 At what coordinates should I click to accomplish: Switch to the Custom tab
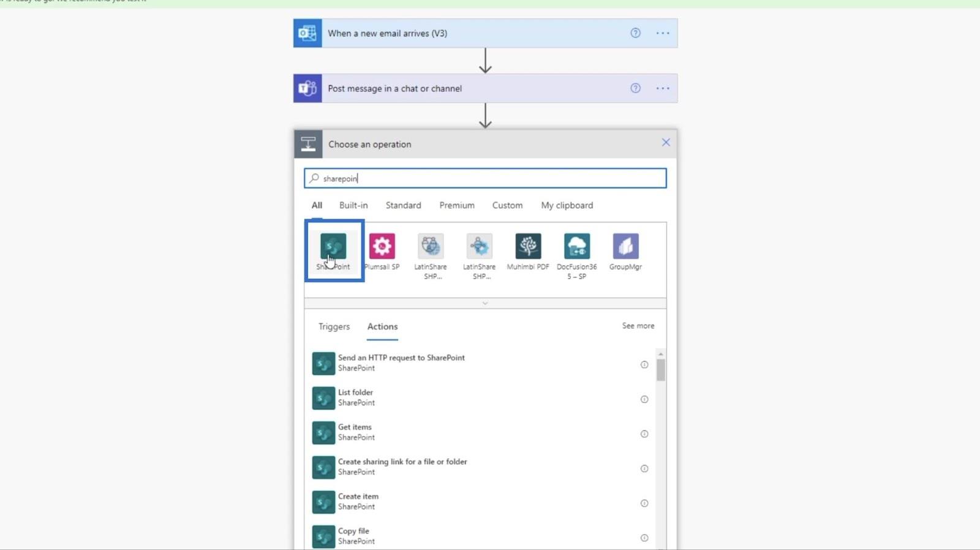click(507, 205)
